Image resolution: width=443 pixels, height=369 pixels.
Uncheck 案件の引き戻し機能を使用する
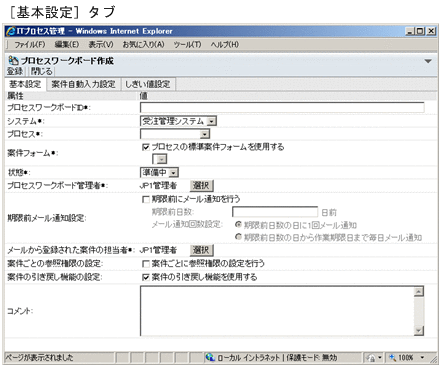pos(146,277)
